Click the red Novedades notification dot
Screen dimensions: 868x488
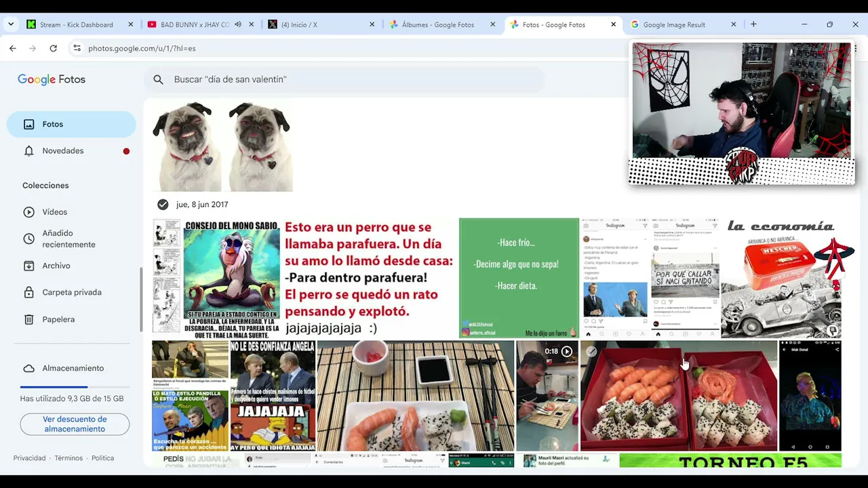click(126, 151)
